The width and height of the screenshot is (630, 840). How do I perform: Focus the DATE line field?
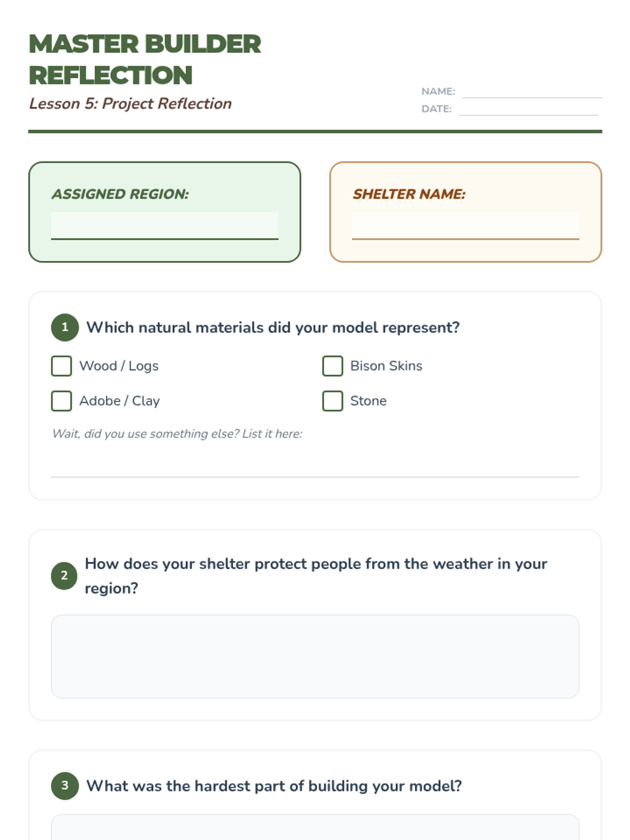(x=528, y=109)
